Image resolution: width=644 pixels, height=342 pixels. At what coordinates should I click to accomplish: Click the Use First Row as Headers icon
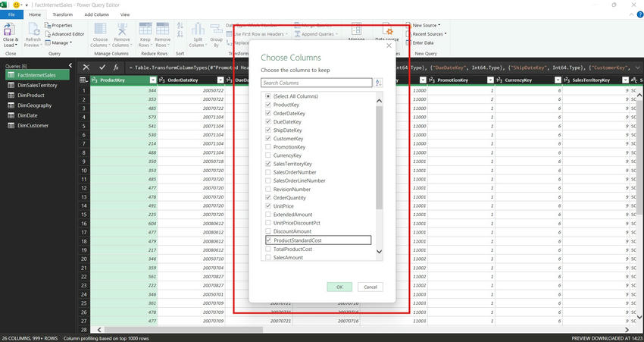[x=230, y=34]
